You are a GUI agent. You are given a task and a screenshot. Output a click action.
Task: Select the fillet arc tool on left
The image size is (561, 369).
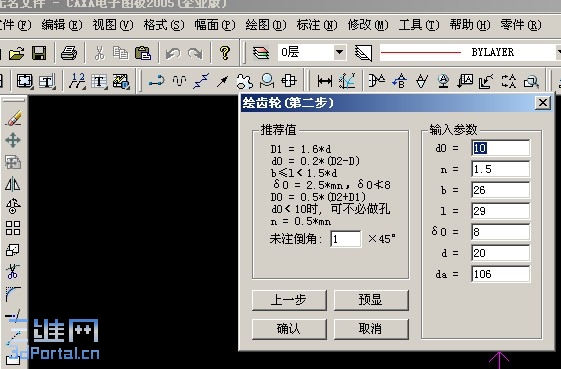(13, 293)
